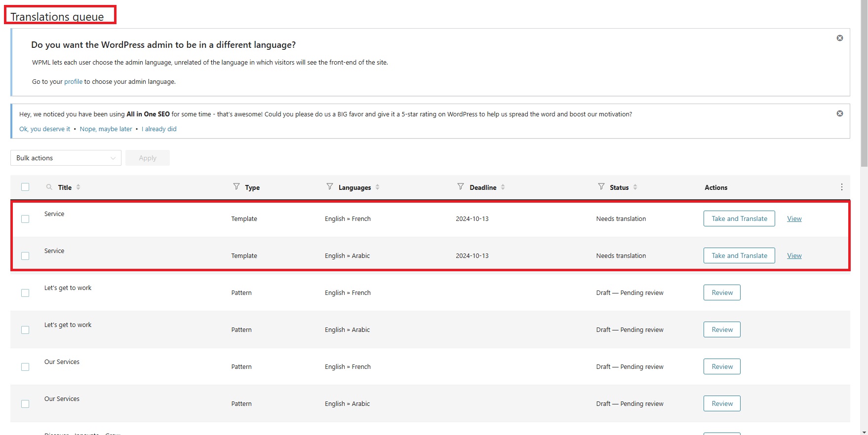Click the 'Nope, maybe later' link
The image size is (868, 435).
pos(106,129)
